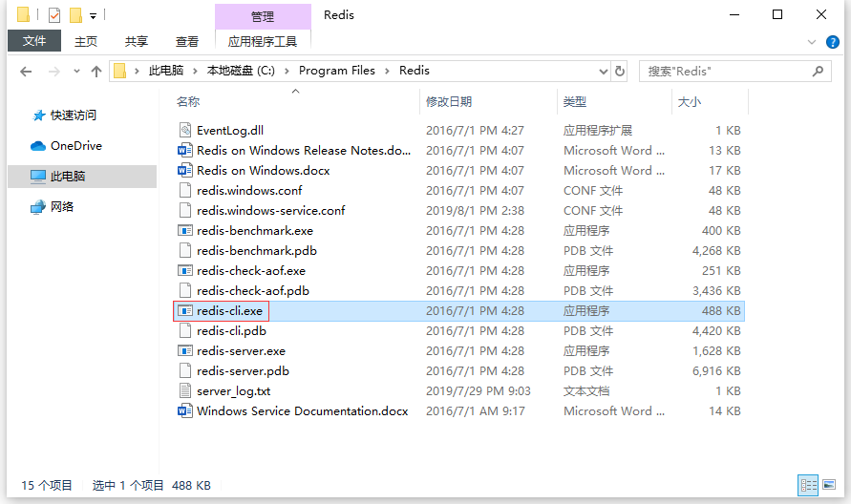Navigate to Program Files breadcrumb

337,71
